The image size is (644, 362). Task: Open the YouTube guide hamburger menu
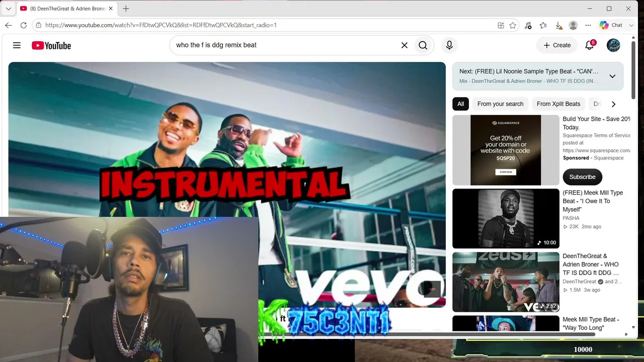tap(17, 45)
